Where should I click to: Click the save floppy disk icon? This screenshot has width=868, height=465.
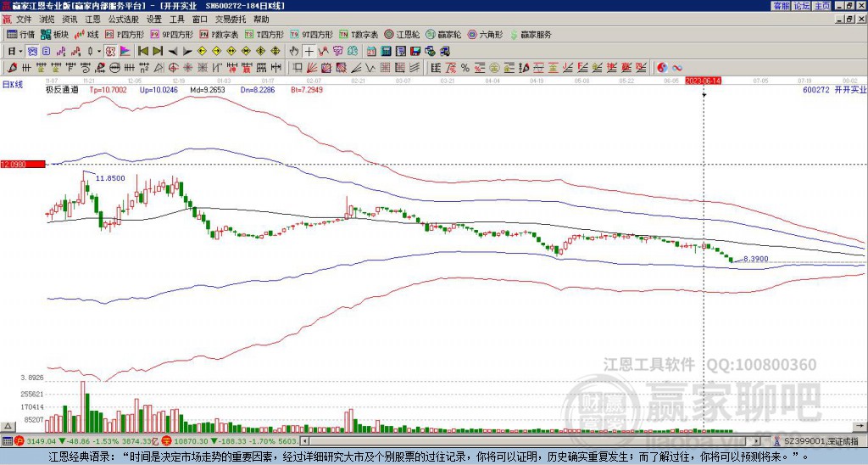(x=415, y=52)
